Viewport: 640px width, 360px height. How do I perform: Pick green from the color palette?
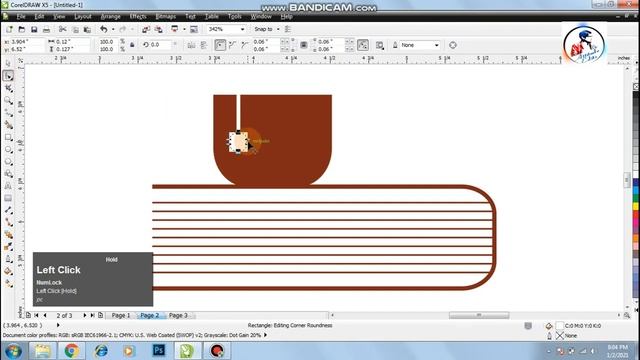[x=636, y=198]
